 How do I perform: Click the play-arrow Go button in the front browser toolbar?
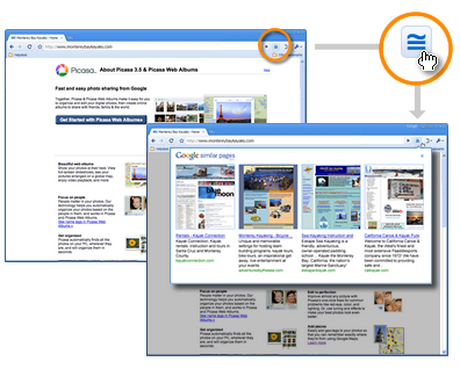tap(408, 141)
